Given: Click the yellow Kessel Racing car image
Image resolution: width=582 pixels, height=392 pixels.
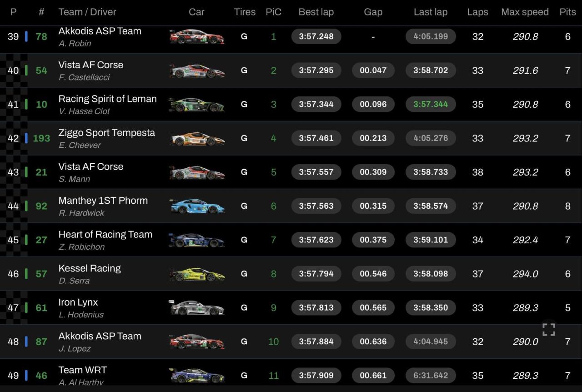Looking at the screenshot, I should (x=197, y=274).
